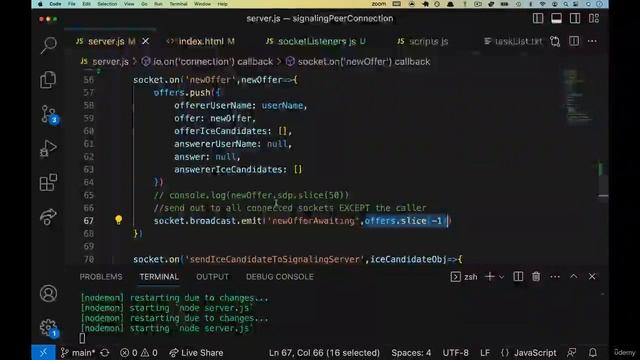The width and height of the screenshot is (640, 360).
Task: Click the lightbulb code action on line 67
Action: click(x=118, y=220)
